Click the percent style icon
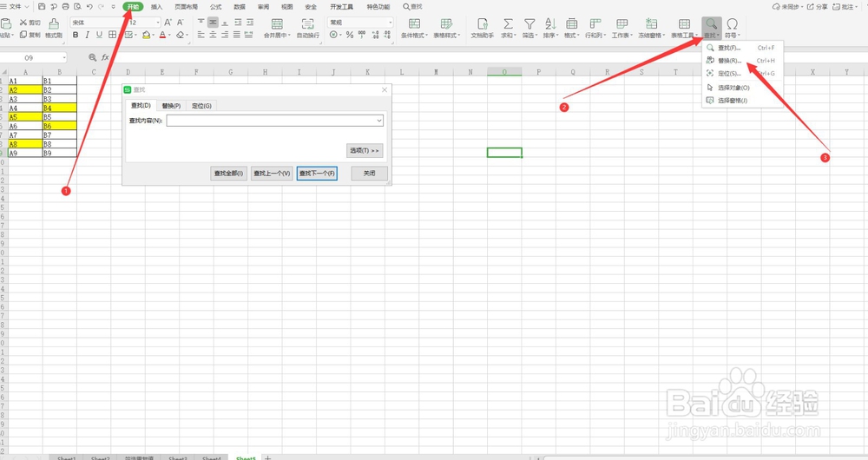This screenshot has height=460, width=868. (349, 35)
